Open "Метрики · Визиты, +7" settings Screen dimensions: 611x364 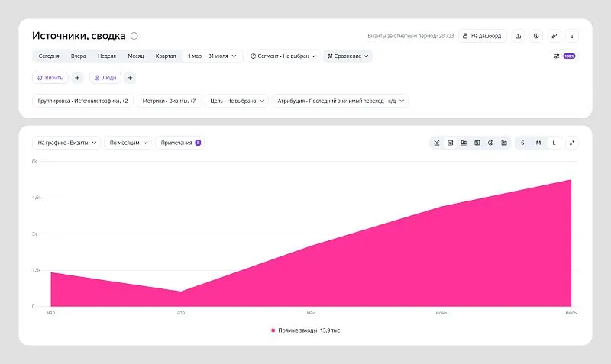169,101
